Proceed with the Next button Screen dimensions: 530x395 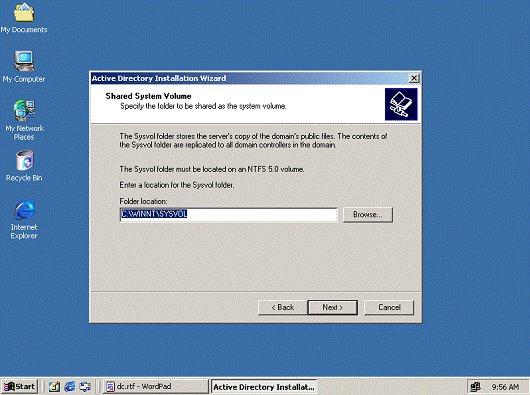click(333, 307)
